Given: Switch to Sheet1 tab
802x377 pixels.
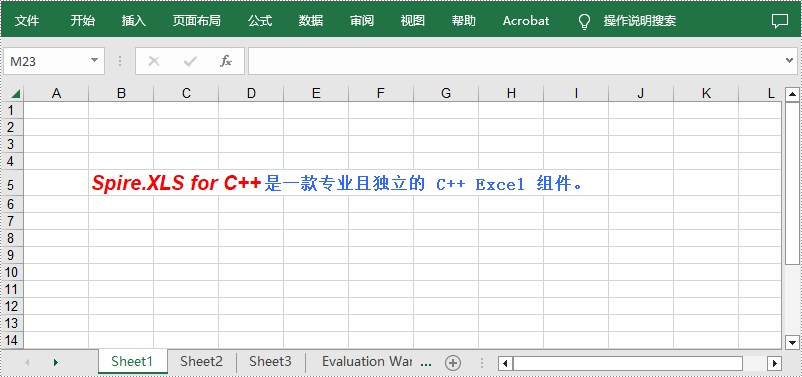Looking at the screenshot, I should point(132,361).
